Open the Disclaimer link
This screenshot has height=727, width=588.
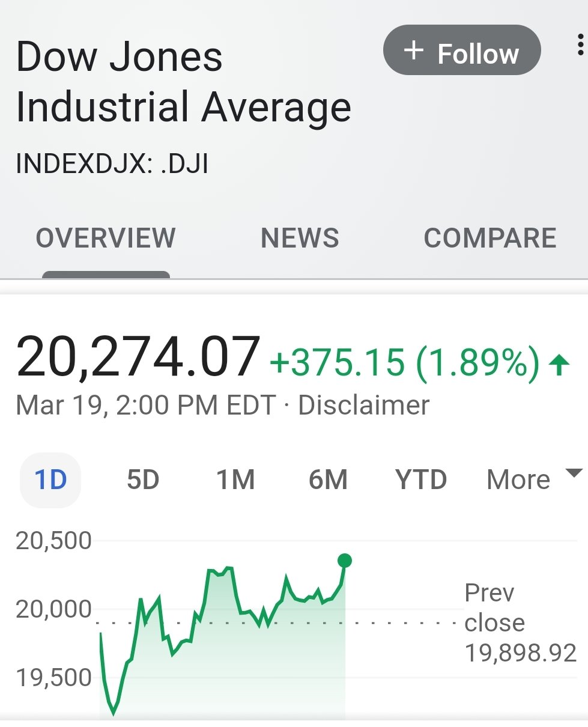[363, 405]
